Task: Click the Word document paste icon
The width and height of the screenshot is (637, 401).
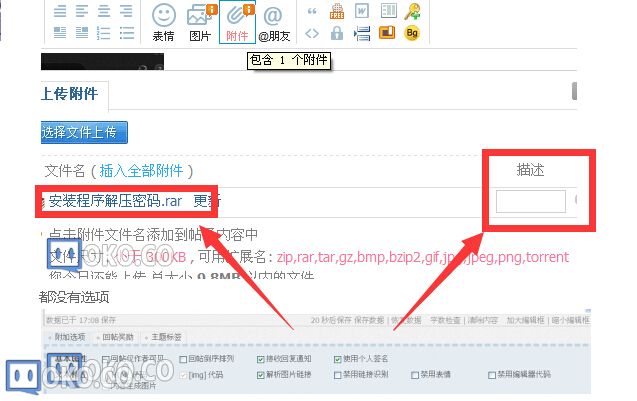Action: point(362,12)
